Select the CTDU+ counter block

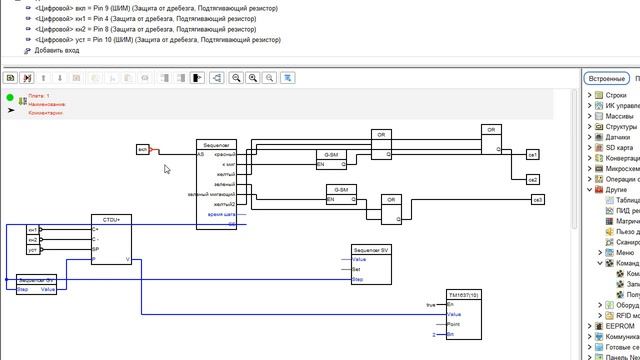[111, 240]
